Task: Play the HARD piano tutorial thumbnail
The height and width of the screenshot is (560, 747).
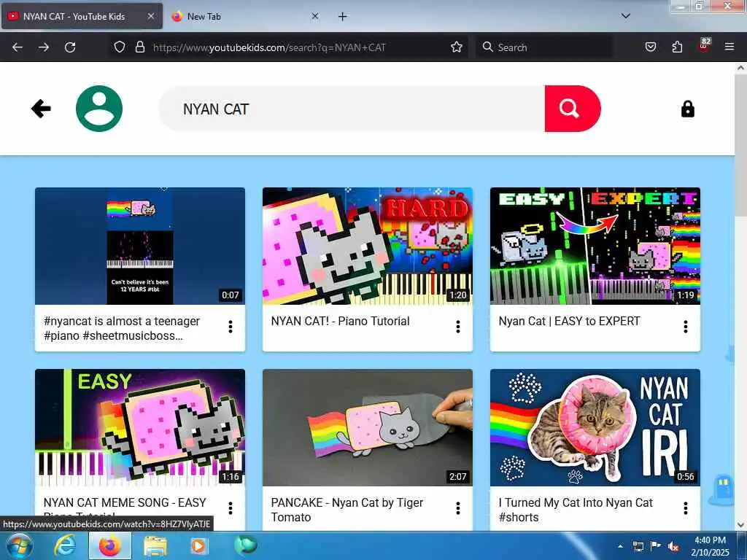Action: coord(368,246)
